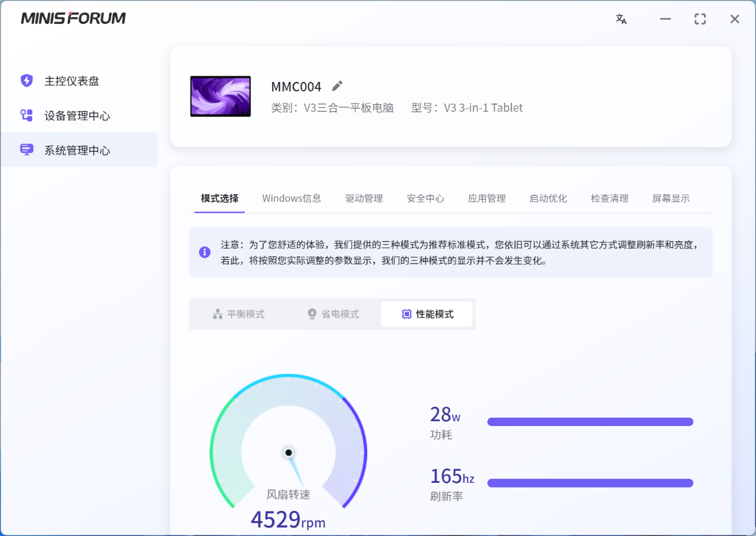Image resolution: width=756 pixels, height=536 pixels.
Task: Open the 启动优化 section
Action: [548, 198]
